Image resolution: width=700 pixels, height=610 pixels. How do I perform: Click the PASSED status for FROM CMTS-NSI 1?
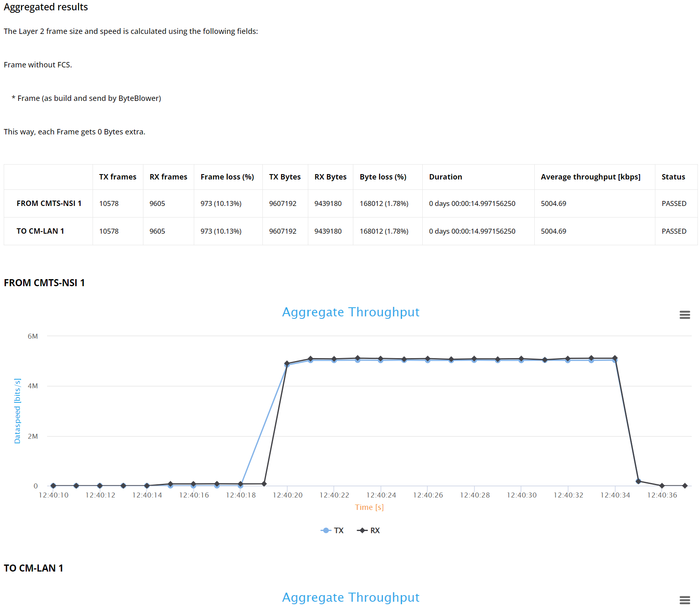tap(674, 203)
